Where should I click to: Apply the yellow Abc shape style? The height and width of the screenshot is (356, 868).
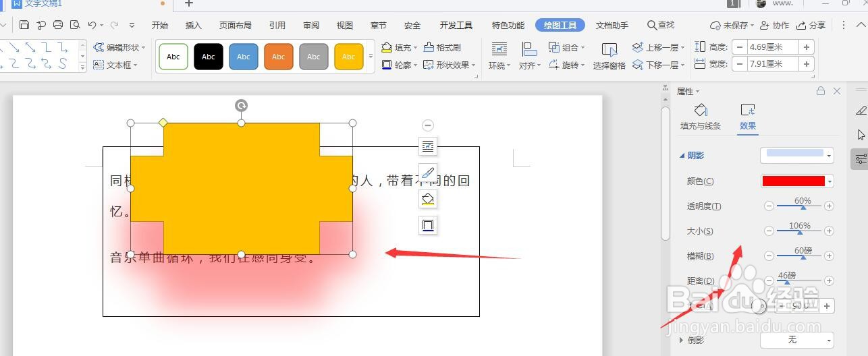(x=349, y=57)
